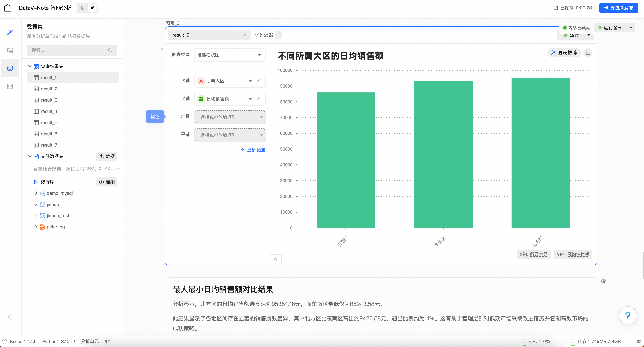This screenshot has height=347, width=644.
Task: Expand the demo_mysql database node
Action: 36,193
